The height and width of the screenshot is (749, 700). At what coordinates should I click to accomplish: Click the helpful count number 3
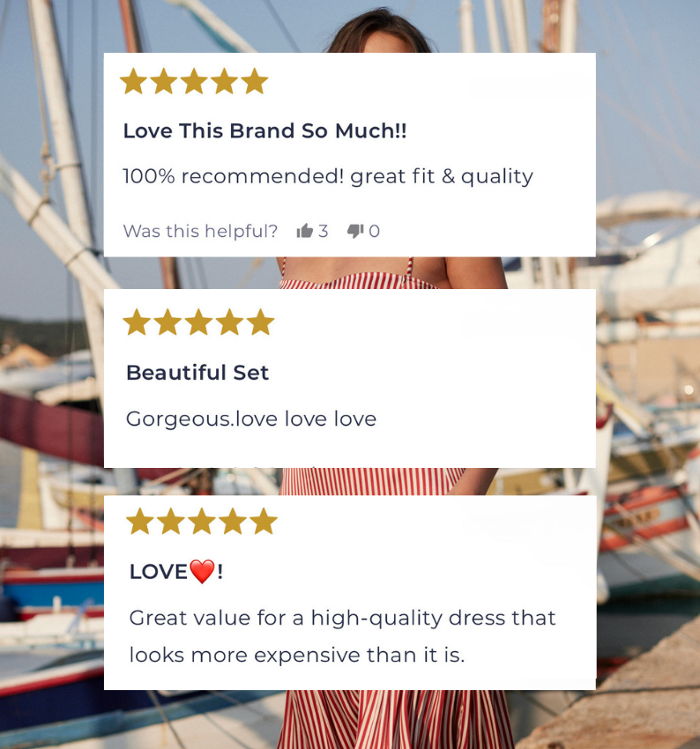323,231
